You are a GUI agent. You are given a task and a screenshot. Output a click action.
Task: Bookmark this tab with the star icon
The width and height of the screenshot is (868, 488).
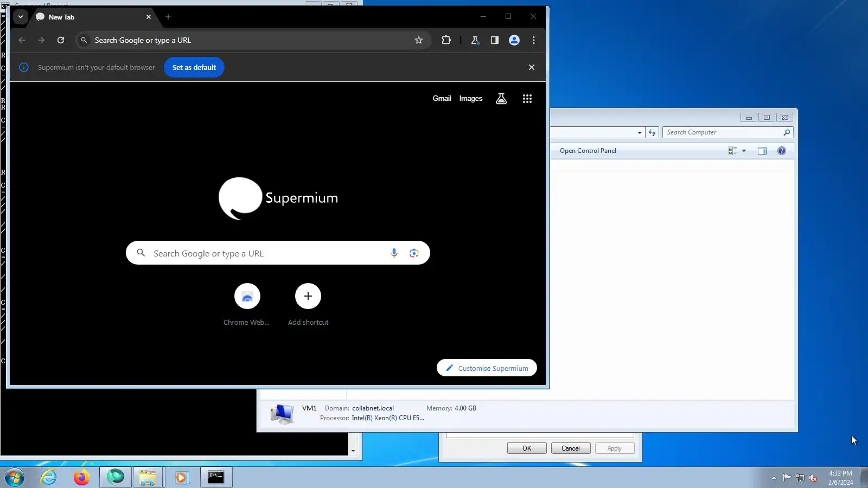point(419,40)
